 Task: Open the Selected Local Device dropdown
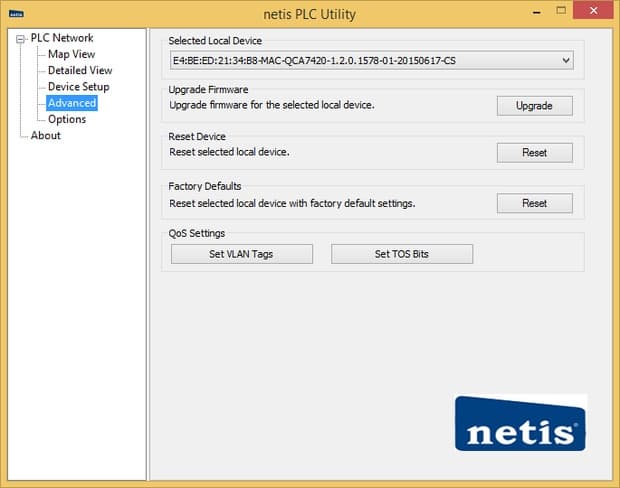click(x=372, y=61)
